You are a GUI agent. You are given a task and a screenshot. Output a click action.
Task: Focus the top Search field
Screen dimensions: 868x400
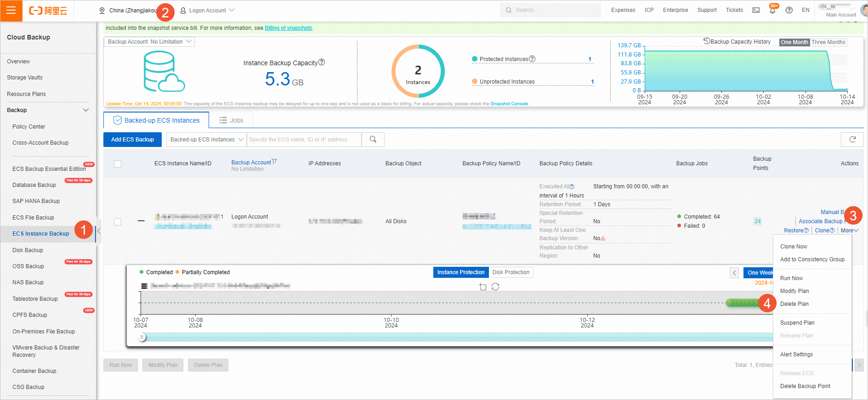click(x=550, y=10)
